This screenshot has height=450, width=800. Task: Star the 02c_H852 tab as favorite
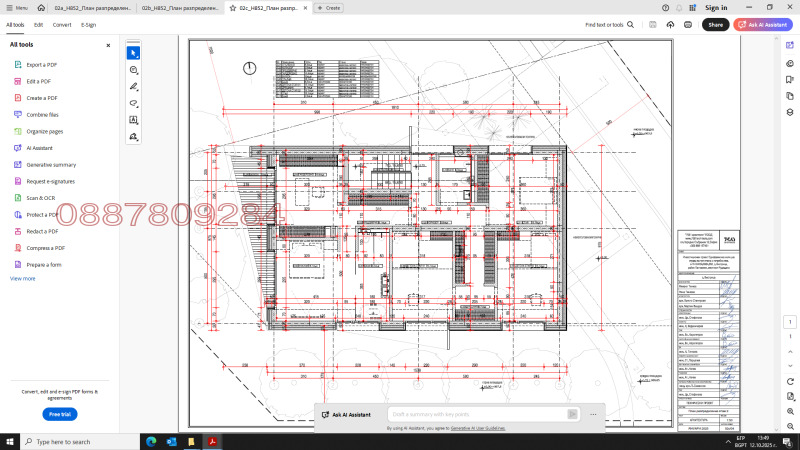[232, 7]
